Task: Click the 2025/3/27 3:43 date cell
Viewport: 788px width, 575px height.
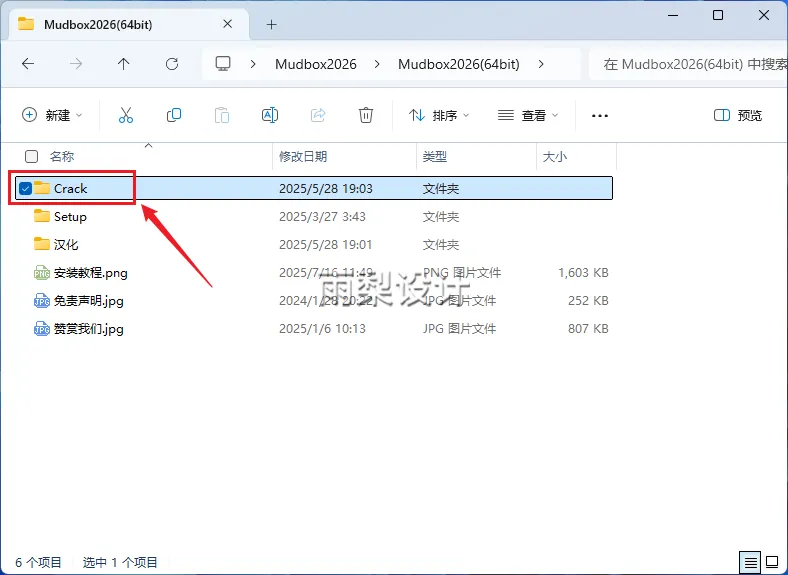Action: pyautogui.click(x=322, y=217)
